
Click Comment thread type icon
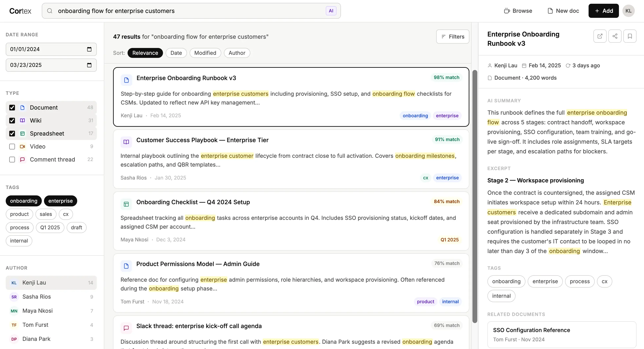coord(22,160)
